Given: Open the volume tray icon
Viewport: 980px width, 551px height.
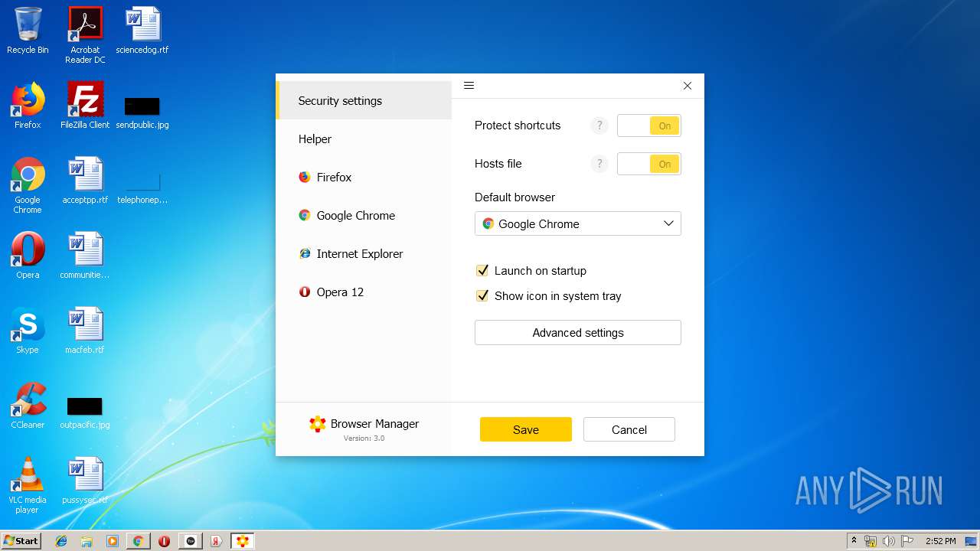Looking at the screenshot, I should click(889, 541).
